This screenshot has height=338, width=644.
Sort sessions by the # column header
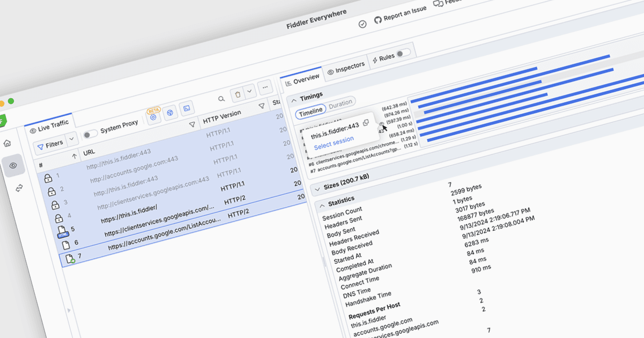click(41, 165)
